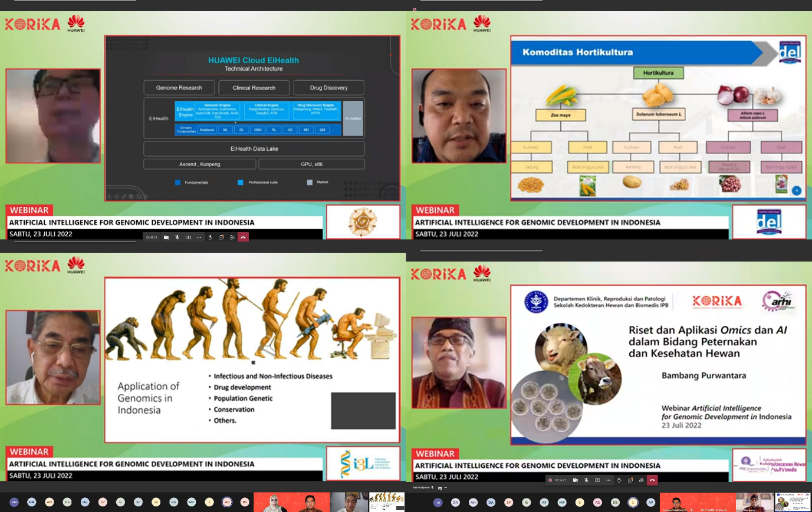Open options dots beside Alex Budiyanto name
The height and width of the screenshot is (512, 812).
point(445,488)
